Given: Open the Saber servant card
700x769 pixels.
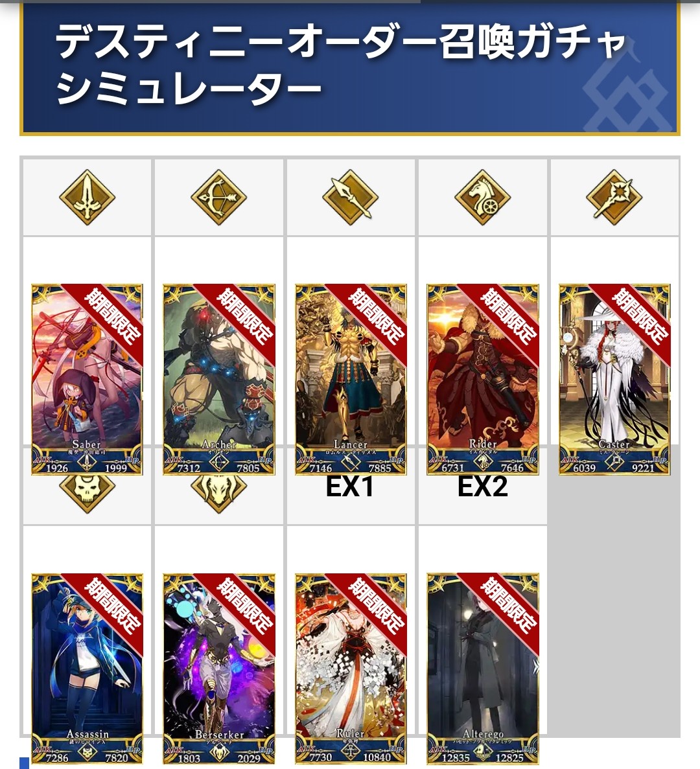Looking at the screenshot, I should [x=87, y=380].
